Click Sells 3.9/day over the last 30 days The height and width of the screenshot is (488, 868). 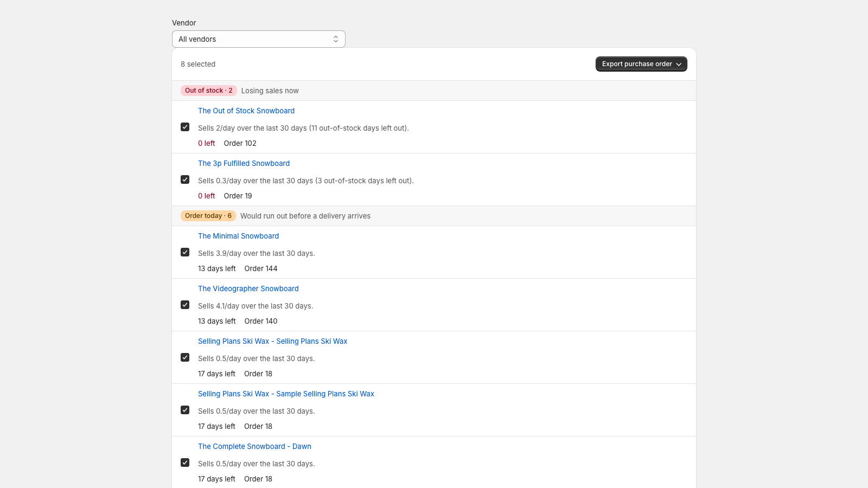[256, 253]
